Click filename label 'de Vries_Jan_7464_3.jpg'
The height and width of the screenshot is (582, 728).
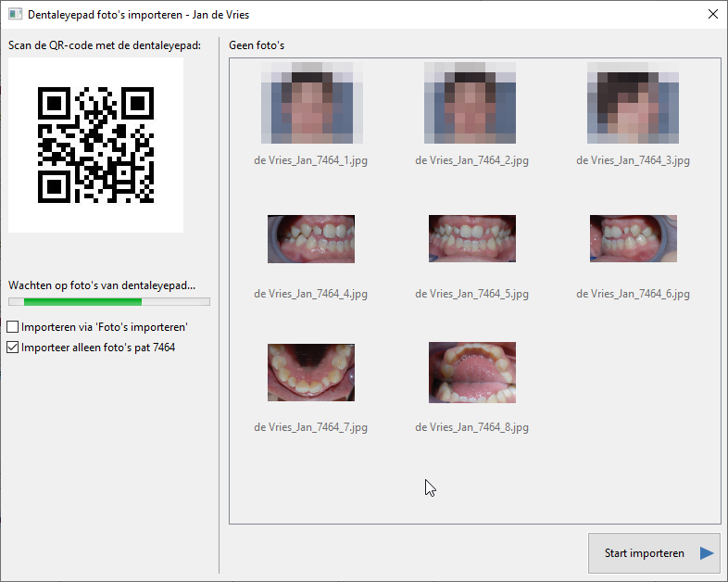pos(633,160)
